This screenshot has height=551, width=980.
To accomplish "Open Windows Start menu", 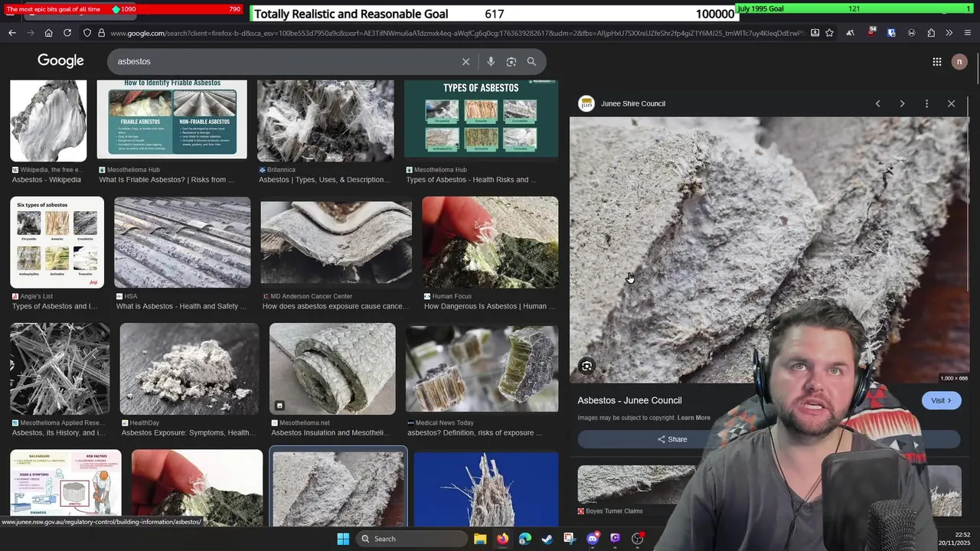I will tap(343, 539).
